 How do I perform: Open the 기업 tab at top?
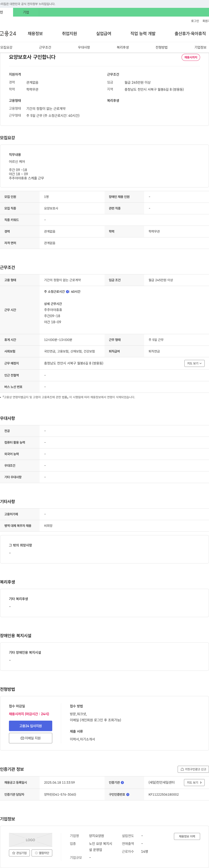pyautogui.click(x=26, y=12)
